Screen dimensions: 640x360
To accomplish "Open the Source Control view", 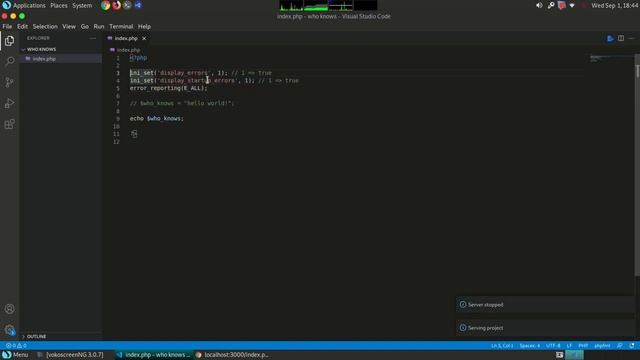I will 9,82.
